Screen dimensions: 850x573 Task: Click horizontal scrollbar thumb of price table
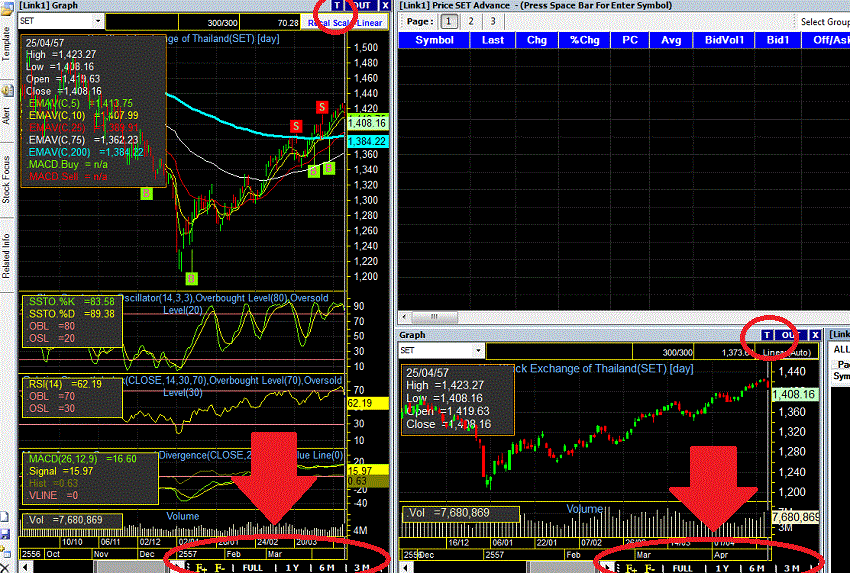click(435, 317)
